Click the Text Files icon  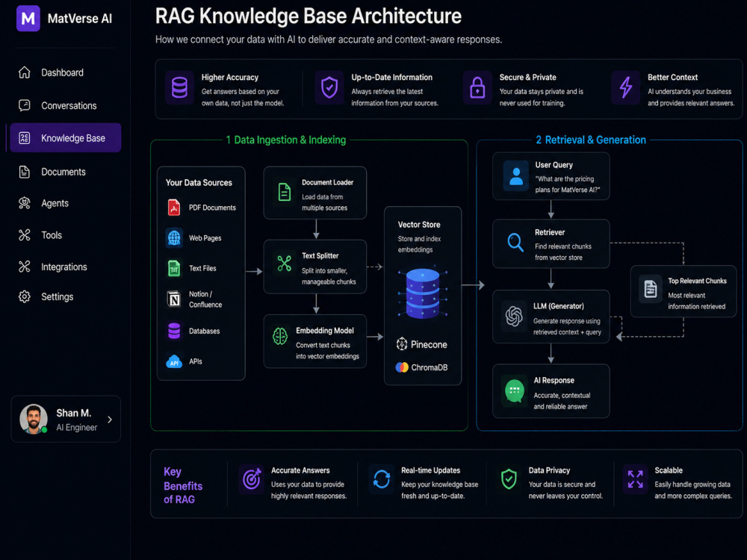coord(174,268)
